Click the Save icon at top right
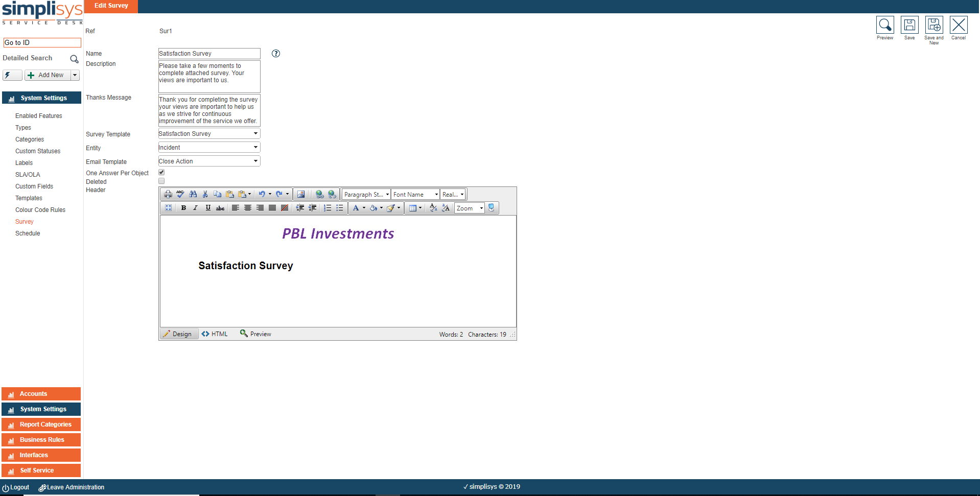 (909, 26)
